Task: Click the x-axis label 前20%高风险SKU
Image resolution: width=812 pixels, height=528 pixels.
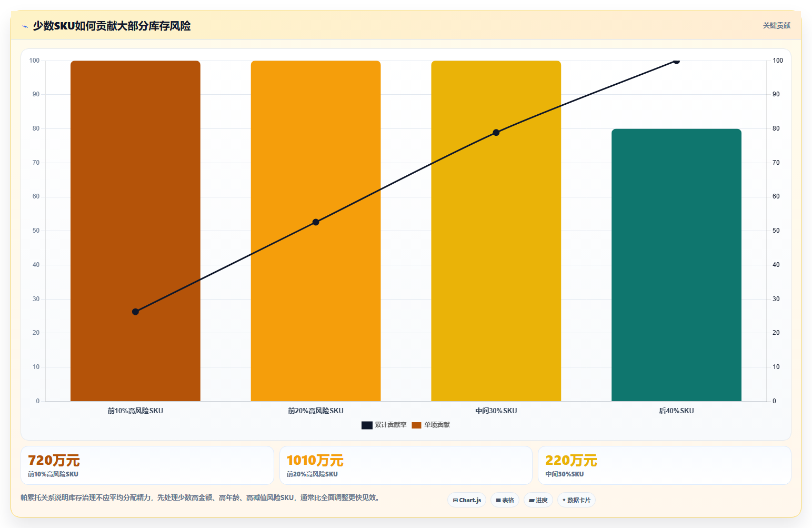Action: pyautogui.click(x=316, y=411)
